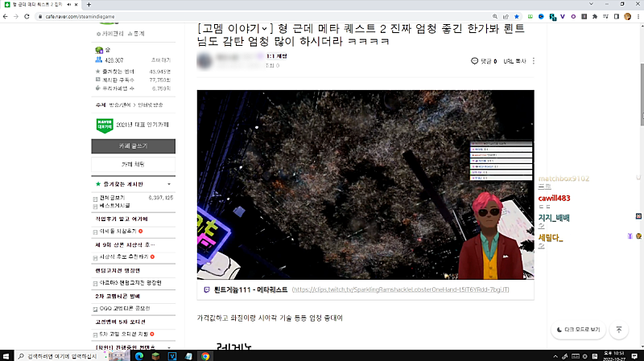Screen dimensions: 644x361
Task: Copy the post link with URL 복사
Action: coord(514,61)
